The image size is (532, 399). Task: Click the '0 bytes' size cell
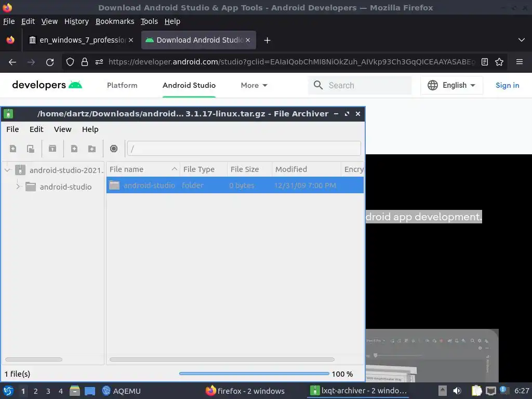click(242, 185)
